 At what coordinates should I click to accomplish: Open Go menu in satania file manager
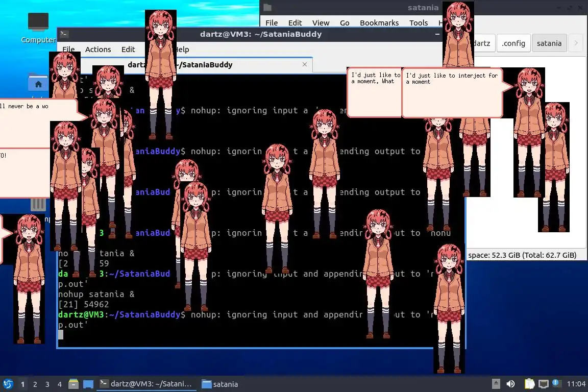tap(345, 23)
